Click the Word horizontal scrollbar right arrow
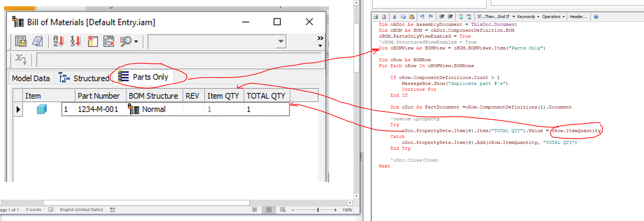 pos(350,203)
